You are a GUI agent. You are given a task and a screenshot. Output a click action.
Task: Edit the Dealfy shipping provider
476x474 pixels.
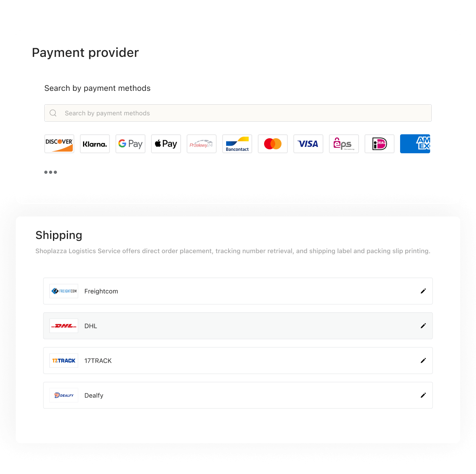pos(423,395)
